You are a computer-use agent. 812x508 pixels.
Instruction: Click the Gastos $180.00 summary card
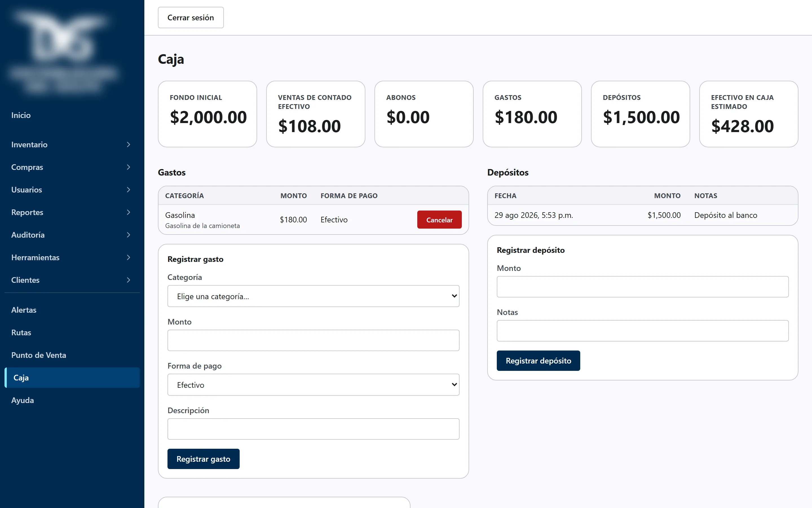[532, 114]
